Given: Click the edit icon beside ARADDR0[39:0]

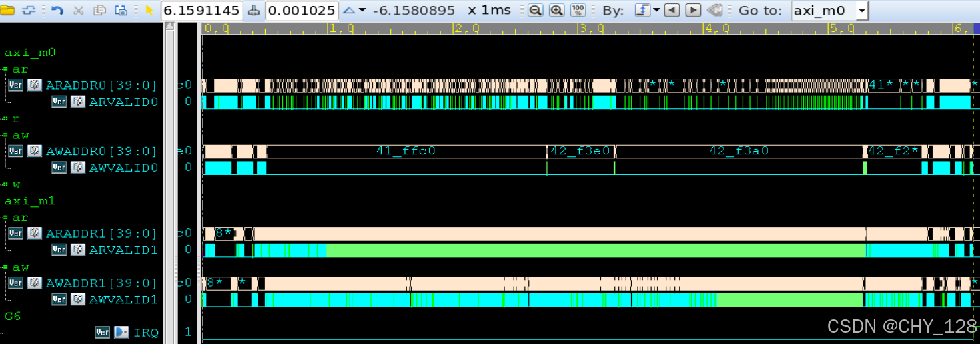Looking at the screenshot, I should 35,85.
